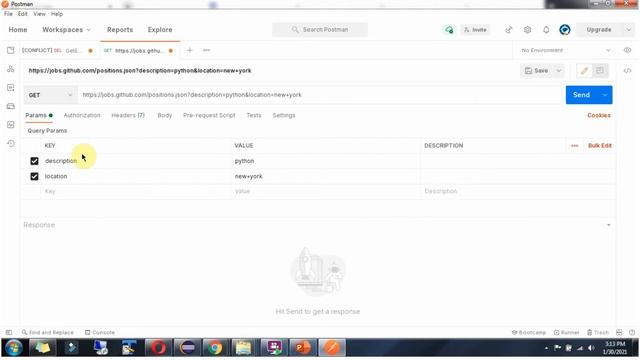
Task: Open the Mock Servers sidebar icon
Action: point(11,106)
